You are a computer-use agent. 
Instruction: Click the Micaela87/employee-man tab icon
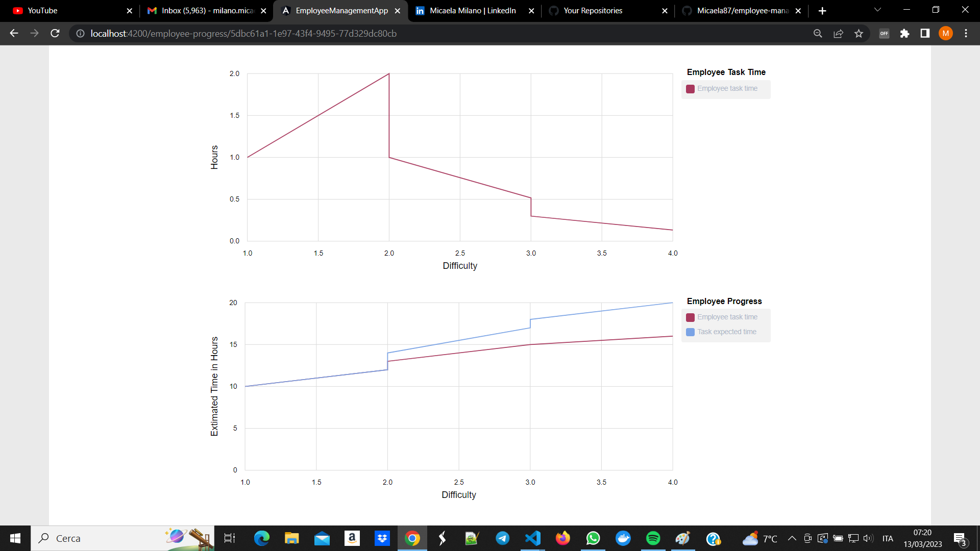tap(687, 11)
